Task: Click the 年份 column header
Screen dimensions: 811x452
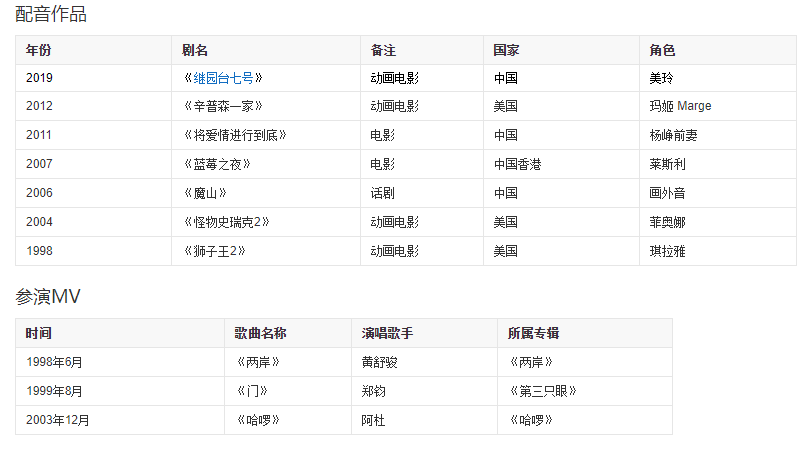Action: click(x=39, y=50)
